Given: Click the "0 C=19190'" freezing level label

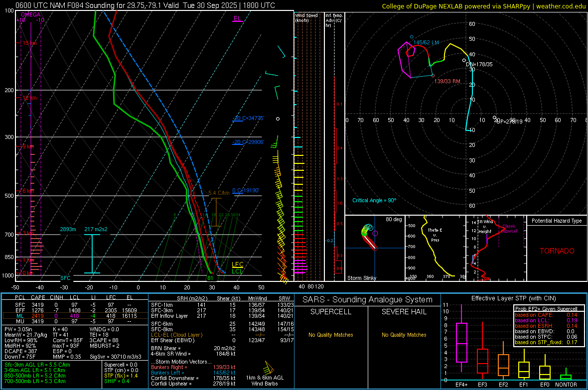Looking at the screenshot, I should tap(246, 190).
